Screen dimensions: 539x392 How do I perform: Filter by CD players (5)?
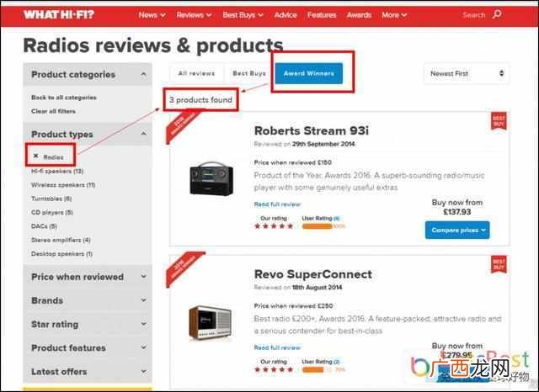click(x=52, y=212)
